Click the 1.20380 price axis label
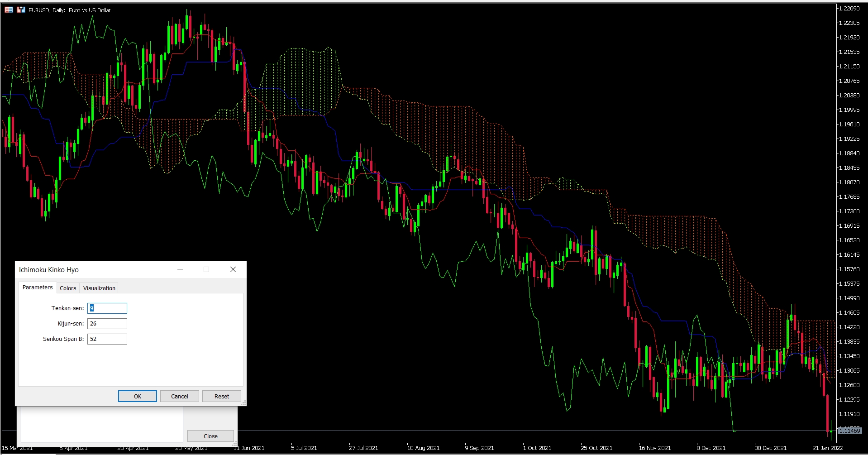This screenshot has width=868, height=455. click(849, 95)
